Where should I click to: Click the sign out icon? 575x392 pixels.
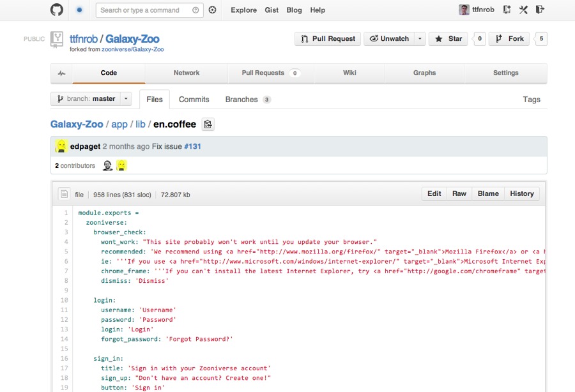coord(540,10)
